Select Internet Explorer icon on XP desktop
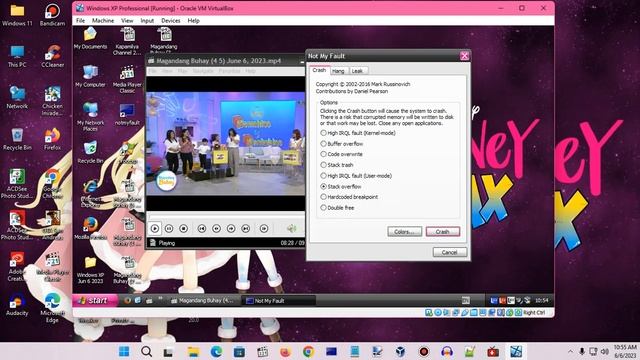 [x=90, y=192]
